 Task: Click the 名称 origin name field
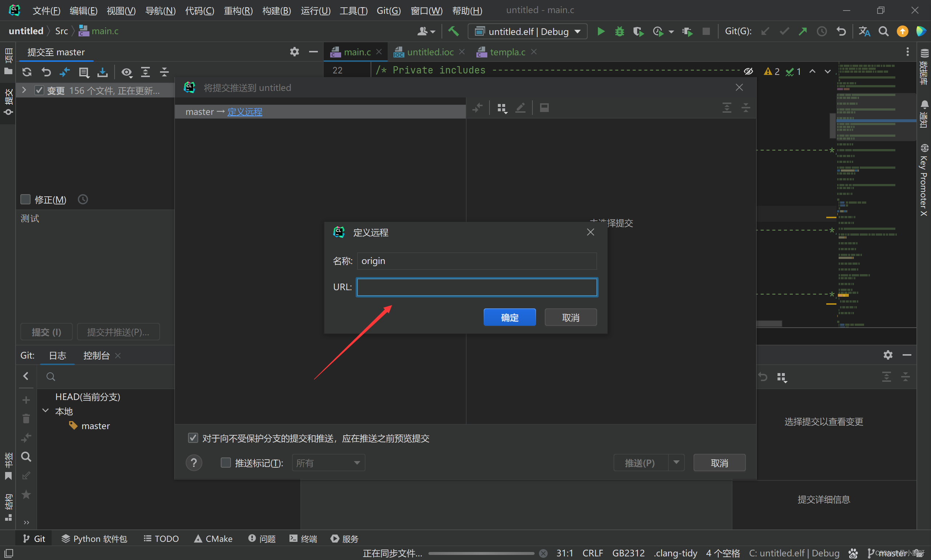click(477, 261)
